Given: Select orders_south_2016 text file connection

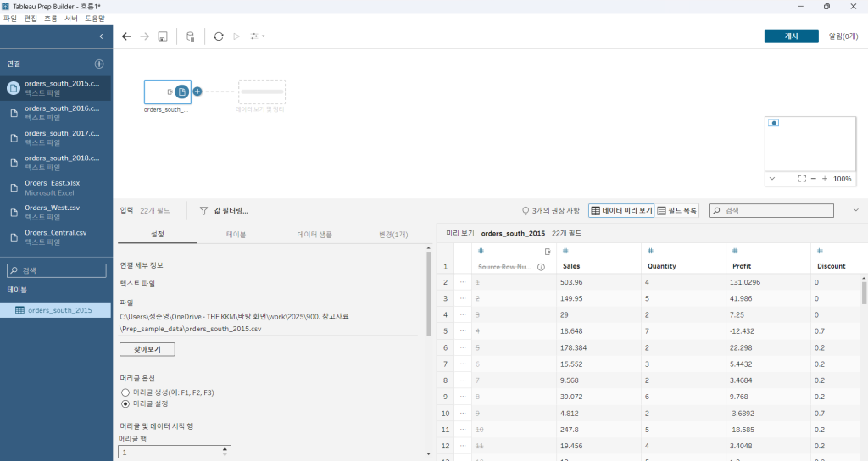Looking at the screenshot, I should pyautogui.click(x=55, y=113).
